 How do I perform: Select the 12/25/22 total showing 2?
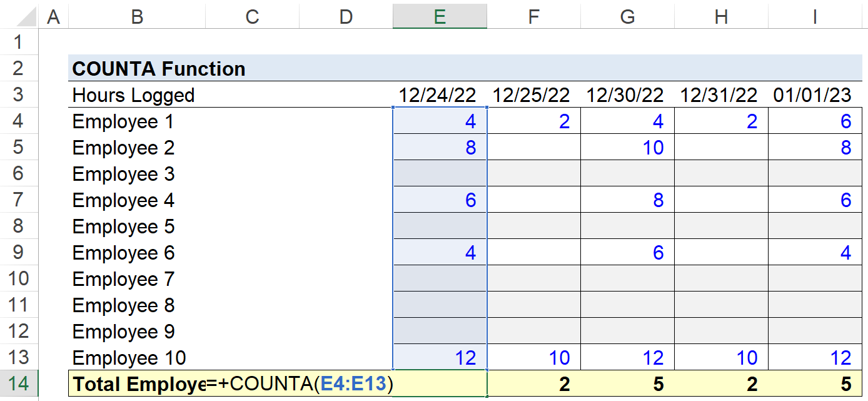[x=533, y=383]
